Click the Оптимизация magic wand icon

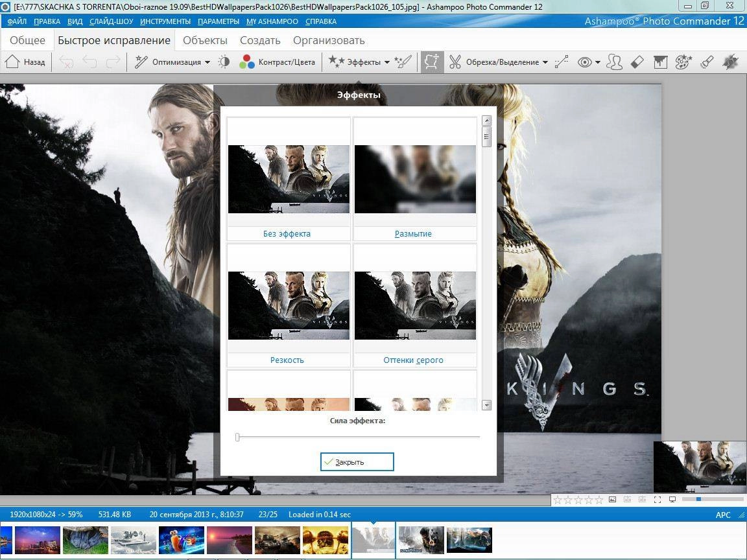click(141, 62)
